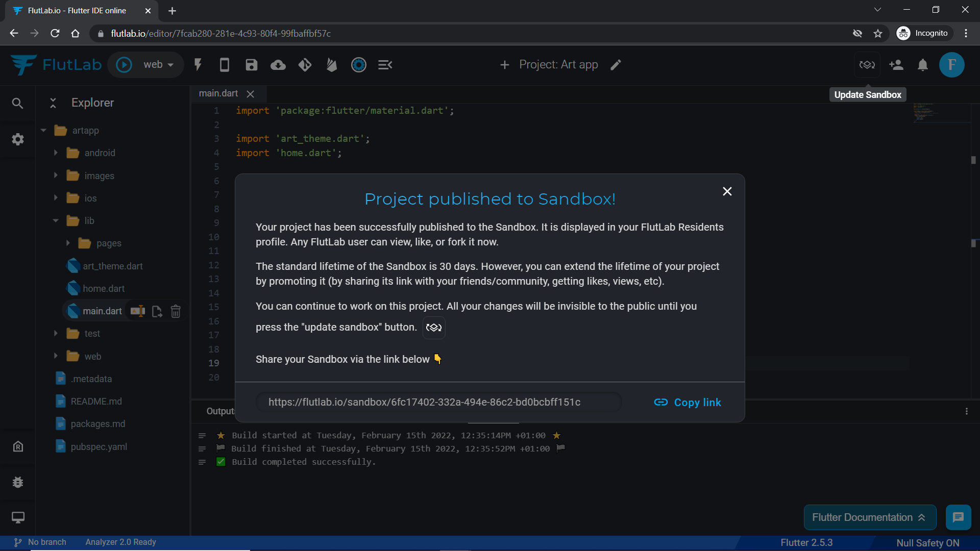Click the FlutLab logo

click(x=56, y=65)
